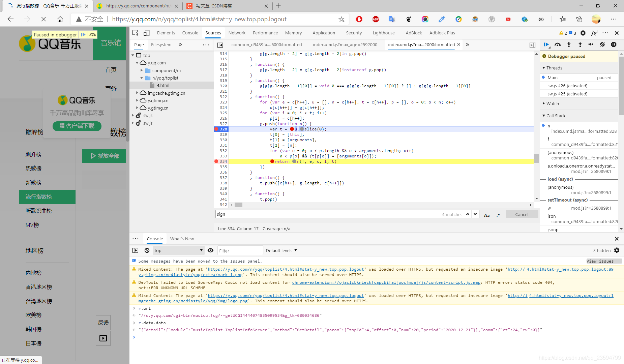Open the What's New drawer tab
Screen dimensions: 624x364
[x=182, y=239]
